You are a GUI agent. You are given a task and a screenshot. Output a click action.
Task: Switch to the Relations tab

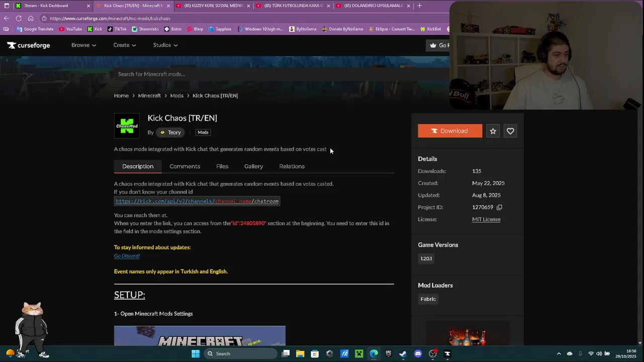tap(292, 166)
